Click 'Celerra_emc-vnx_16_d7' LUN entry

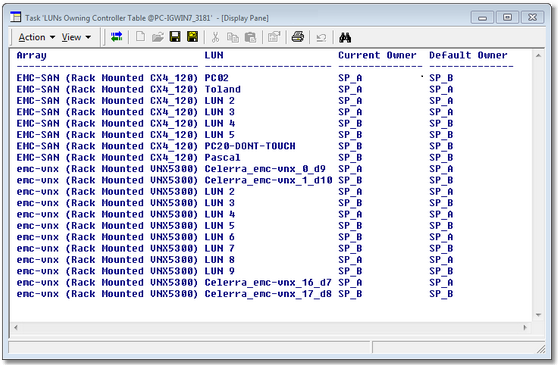(x=268, y=283)
